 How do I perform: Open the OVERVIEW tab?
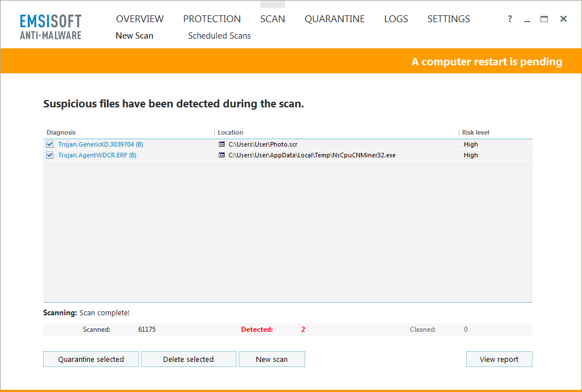tap(140, 19)
